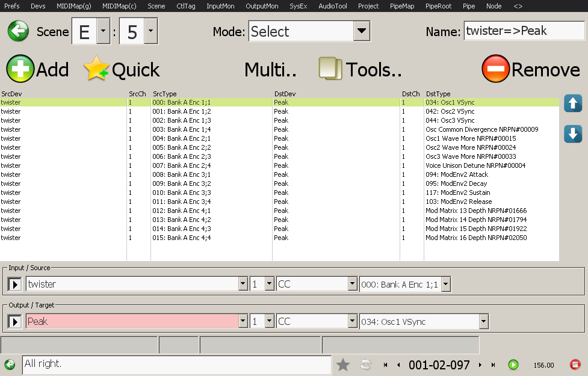The width and height of the screenshot is (588, 376).
Task: Click the Name field containing twister=>Peak
Action: pos(524,31)
